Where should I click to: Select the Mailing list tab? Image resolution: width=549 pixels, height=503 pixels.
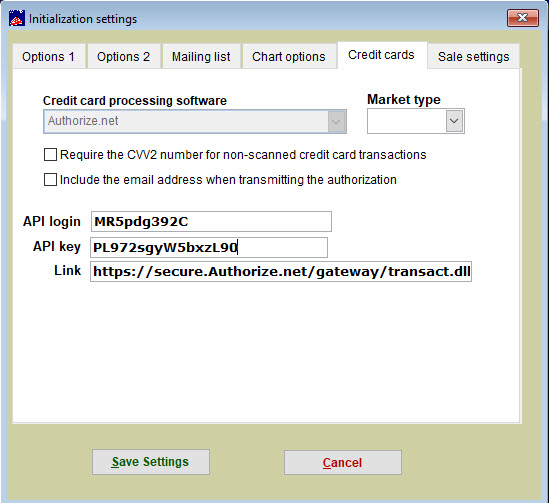tap(201, 57)
